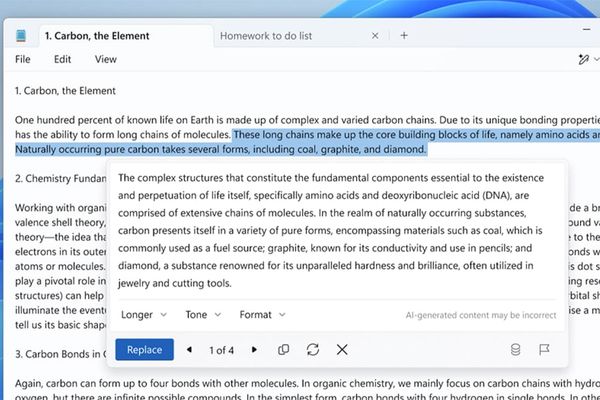
Task: Open the Format dropdown
Action: click(x=262, y=315)
